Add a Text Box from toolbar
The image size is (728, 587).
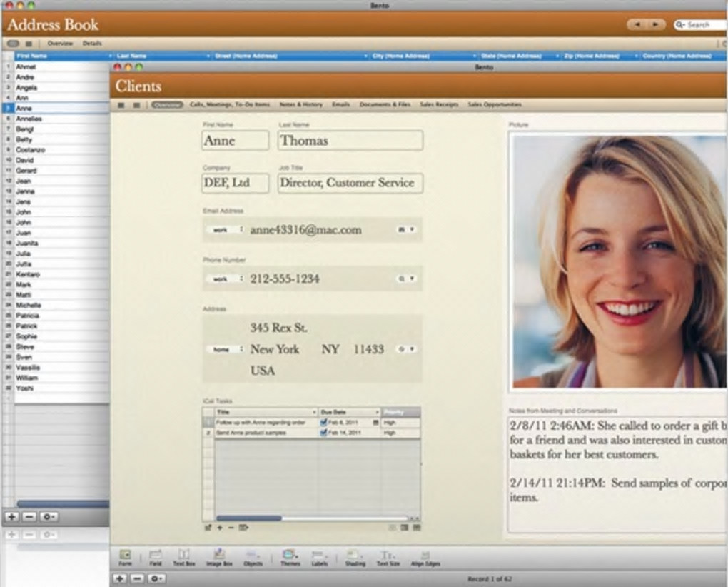coord(184,557)
